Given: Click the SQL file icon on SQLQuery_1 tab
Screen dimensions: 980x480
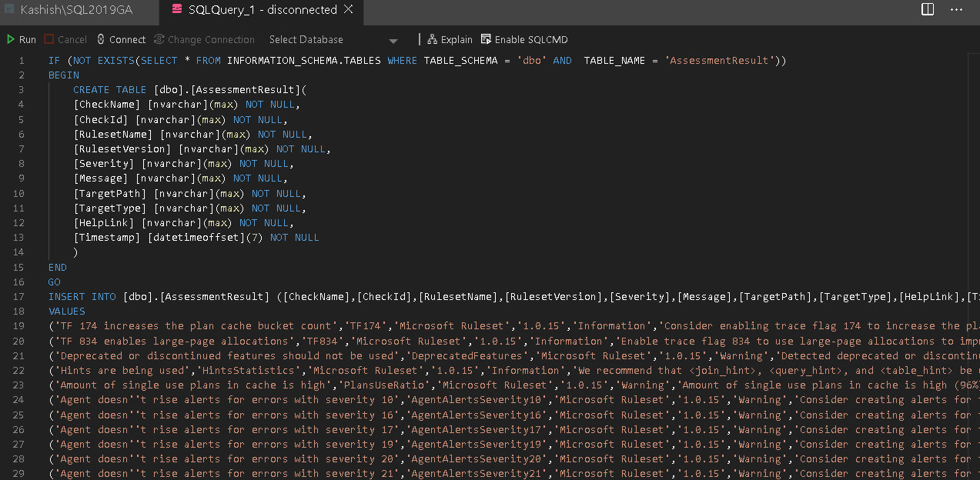Looking at the screenshot, I should (177, 10).
